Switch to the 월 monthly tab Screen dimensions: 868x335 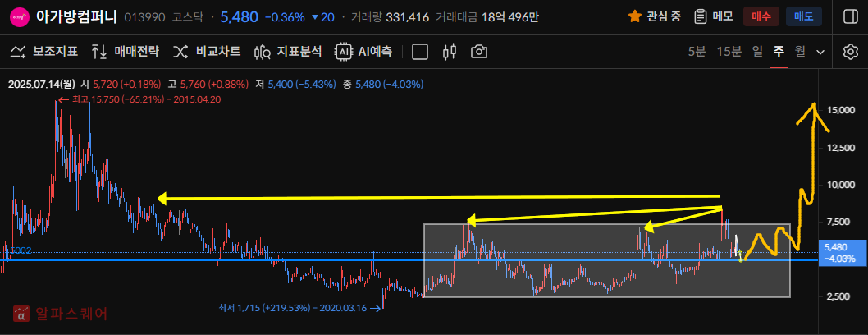(x=800, y=52)
